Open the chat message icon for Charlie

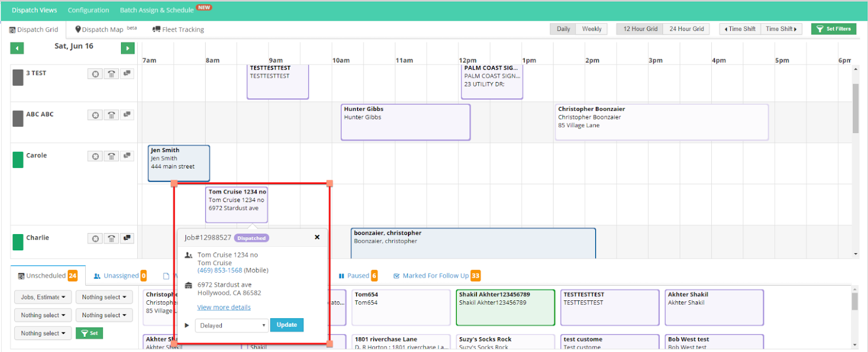point(127,238)
